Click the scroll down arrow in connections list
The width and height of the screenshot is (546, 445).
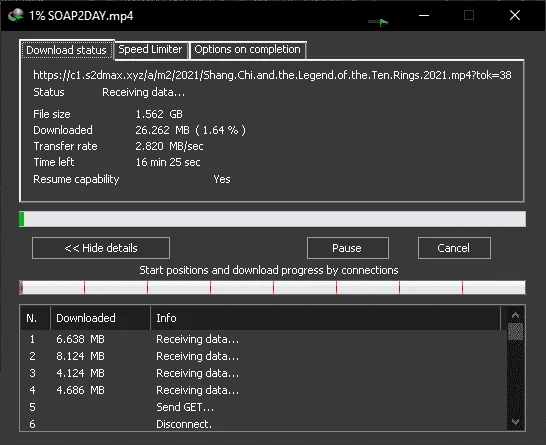[515, 422]
